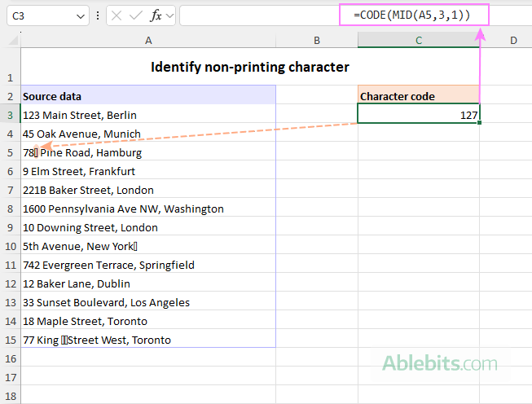Select row 11 header
The width and height of the screenshot is (532, 404).
10,265
